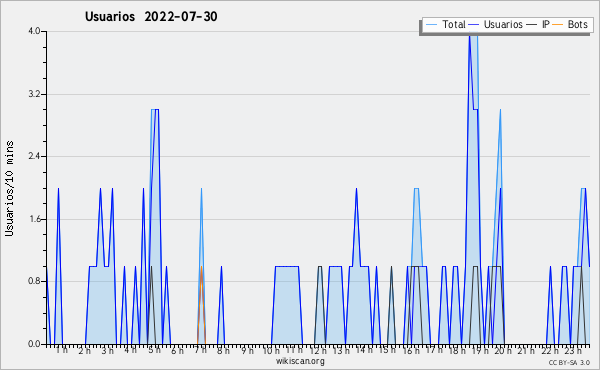Viewport: 600px width, 370px height.
Task: Click the orange Bots spike at 7 h
Action: (x=201, y=305)
